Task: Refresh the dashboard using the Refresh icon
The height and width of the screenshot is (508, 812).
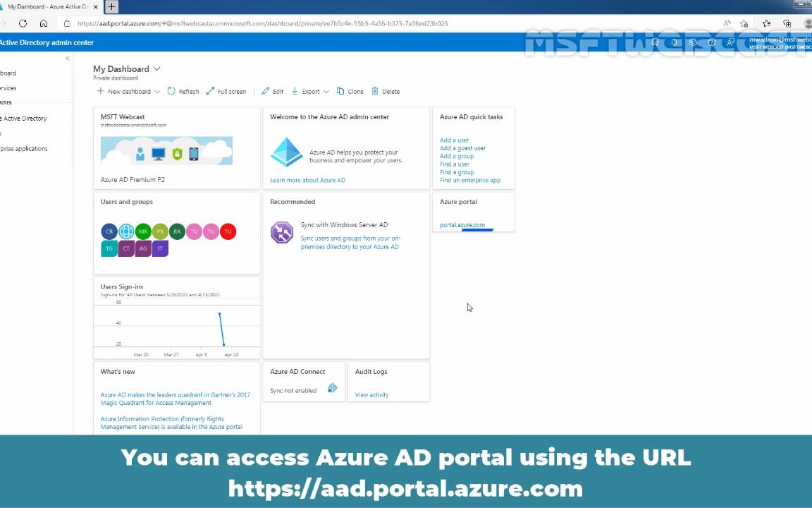Action: coord(183,91)
